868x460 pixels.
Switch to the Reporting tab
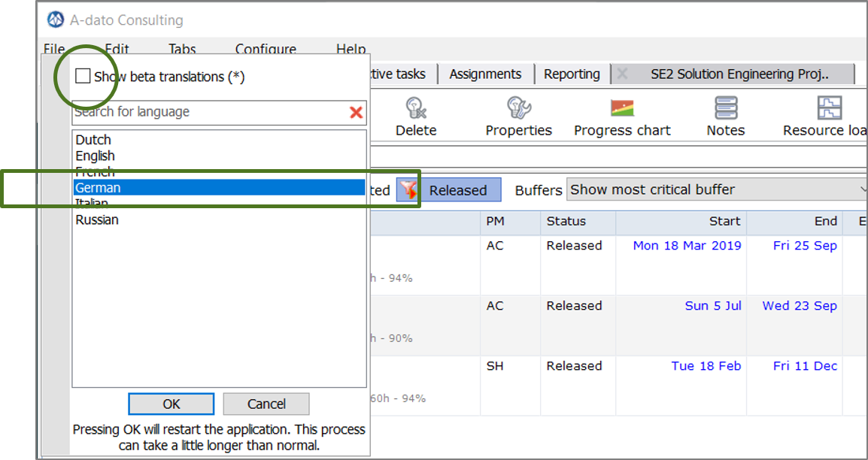[x=572, y=74]
